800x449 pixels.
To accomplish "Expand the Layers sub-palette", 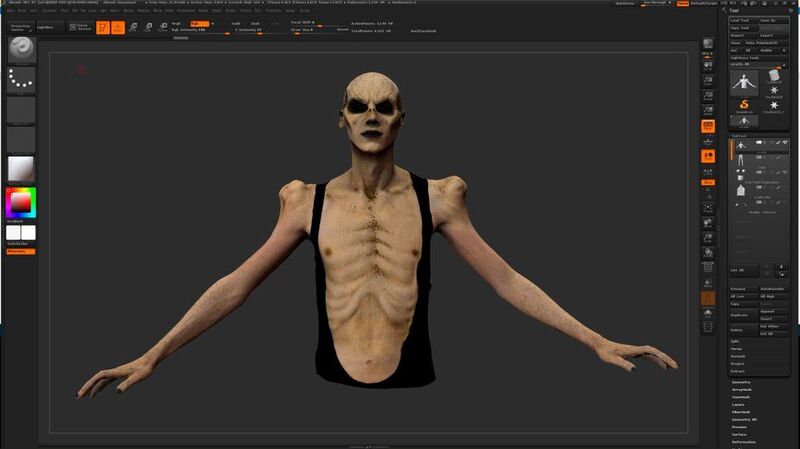I will [738, 405].
